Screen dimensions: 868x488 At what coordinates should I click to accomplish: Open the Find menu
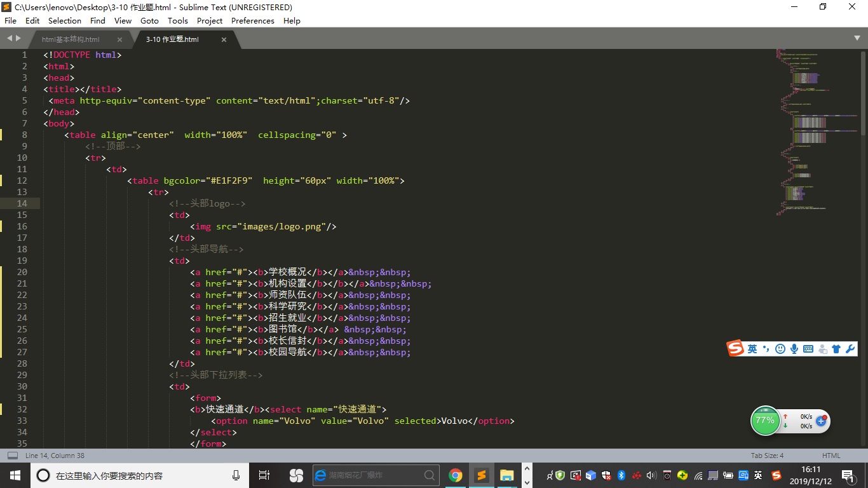click(x=98, y=20)
